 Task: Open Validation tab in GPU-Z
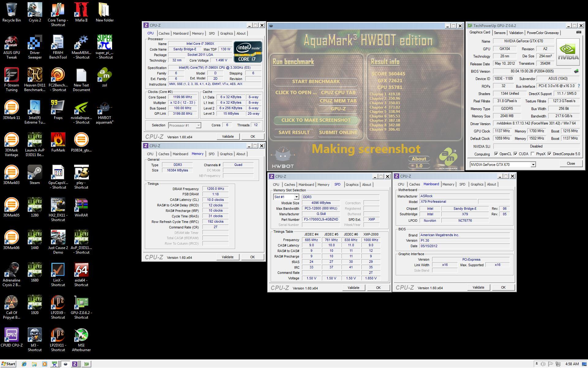pyautogui.click(x=516, y=33)
